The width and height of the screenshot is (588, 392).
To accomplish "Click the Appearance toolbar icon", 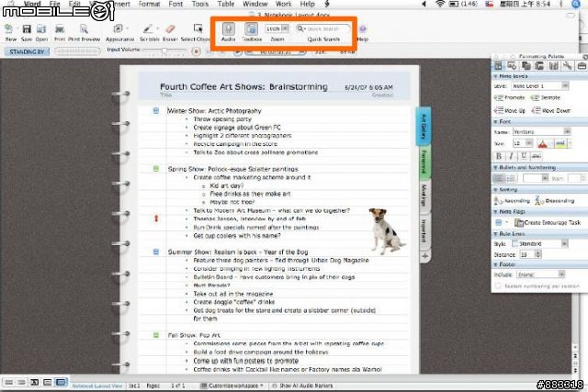I will [119, 28].
